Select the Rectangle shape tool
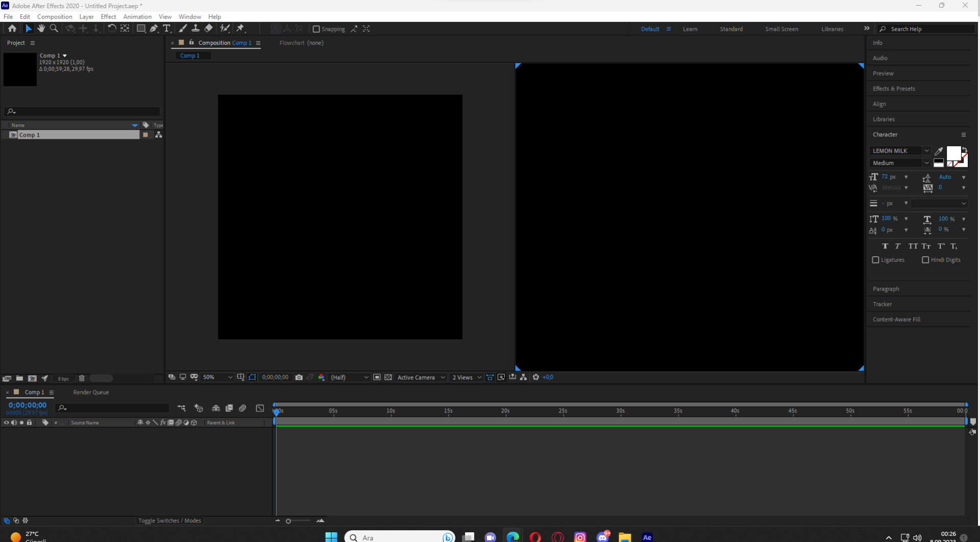This screenshot has width=980, height=542. 141,29
